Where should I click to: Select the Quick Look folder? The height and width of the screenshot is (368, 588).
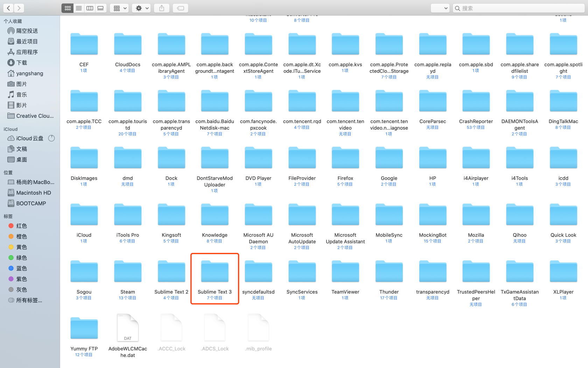click(563, 215)
